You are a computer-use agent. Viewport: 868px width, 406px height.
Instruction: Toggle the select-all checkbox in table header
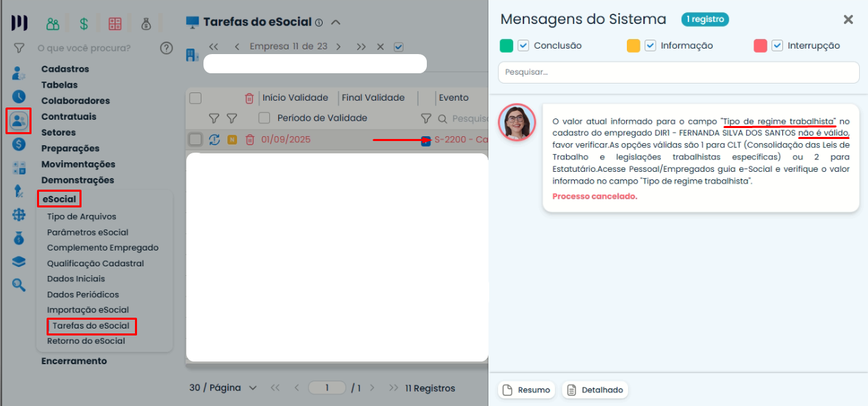pos(195,98)
